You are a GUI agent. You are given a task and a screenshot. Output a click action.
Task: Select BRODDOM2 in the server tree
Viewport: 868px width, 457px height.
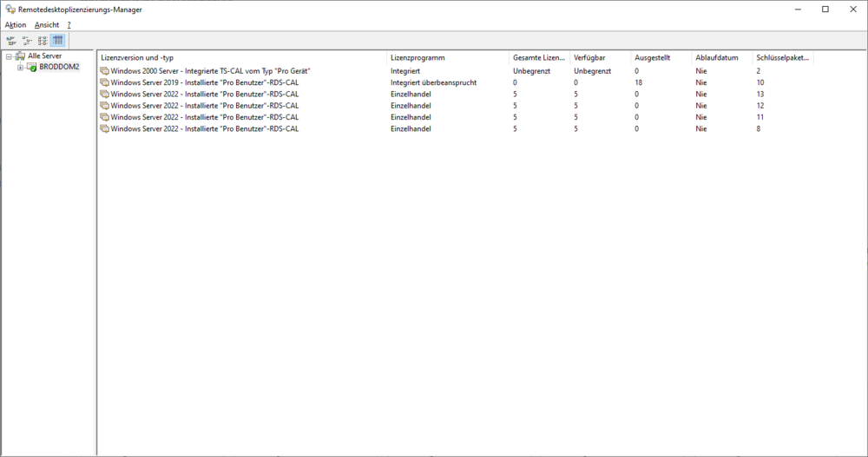pos(59,68)
